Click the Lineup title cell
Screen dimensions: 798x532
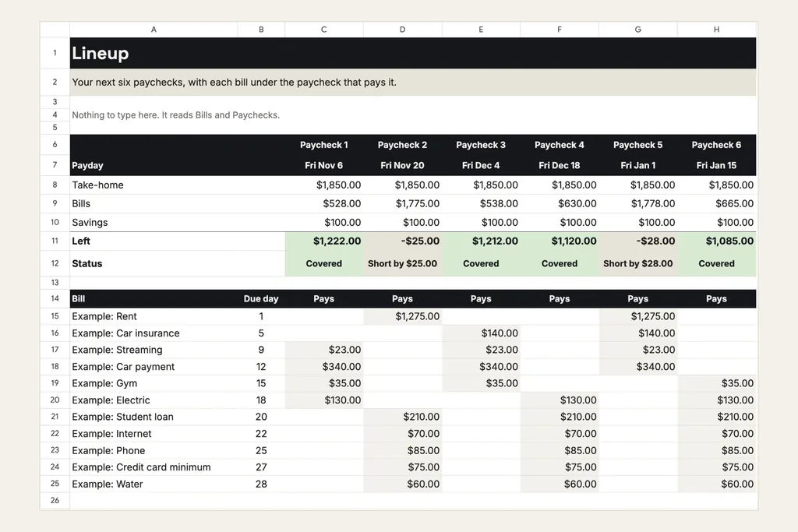(x=413, y=53)
